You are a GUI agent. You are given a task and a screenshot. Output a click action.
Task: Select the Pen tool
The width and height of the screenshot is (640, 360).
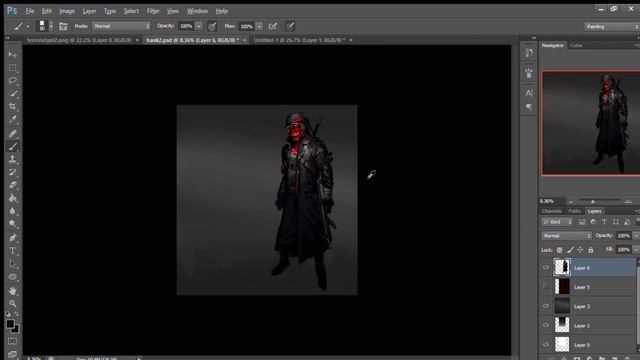(13, 238)
